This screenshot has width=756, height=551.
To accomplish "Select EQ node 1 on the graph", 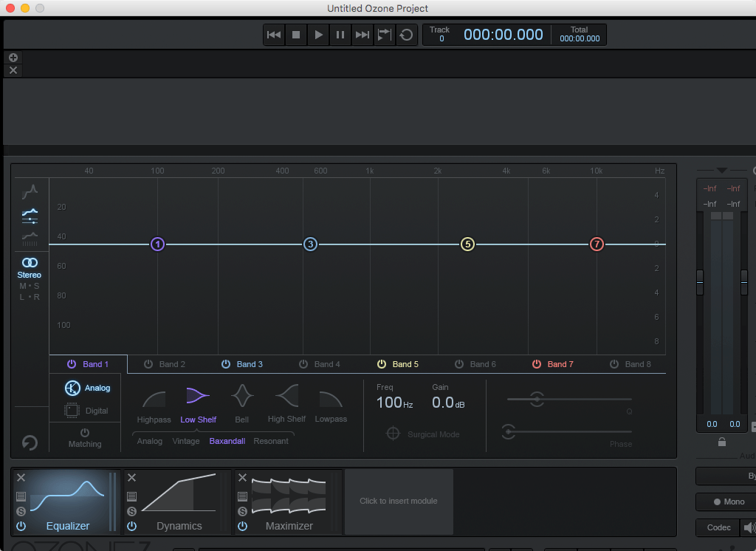I will (158, 244).
